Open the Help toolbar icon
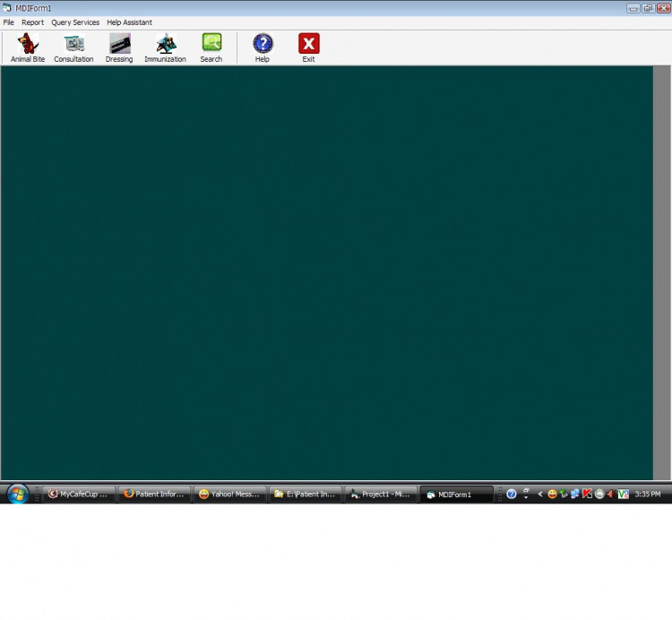The image size is (672, 620). click(x=263, y=48)
